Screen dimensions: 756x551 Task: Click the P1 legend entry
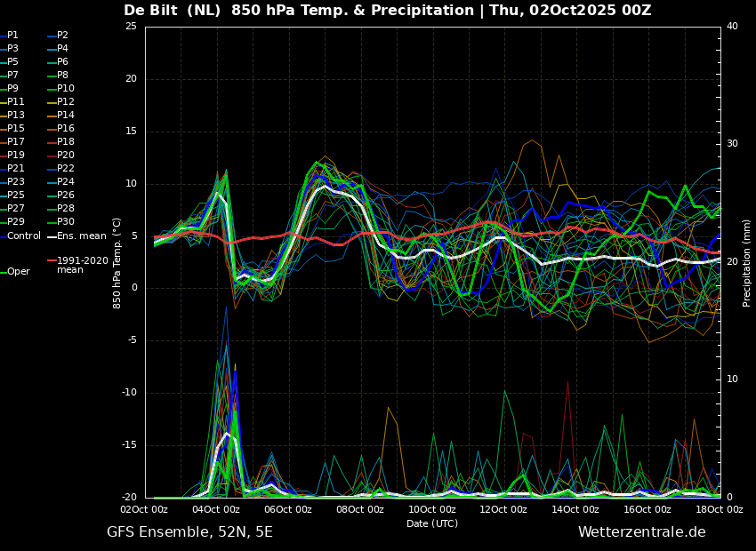tap(10, 36)
